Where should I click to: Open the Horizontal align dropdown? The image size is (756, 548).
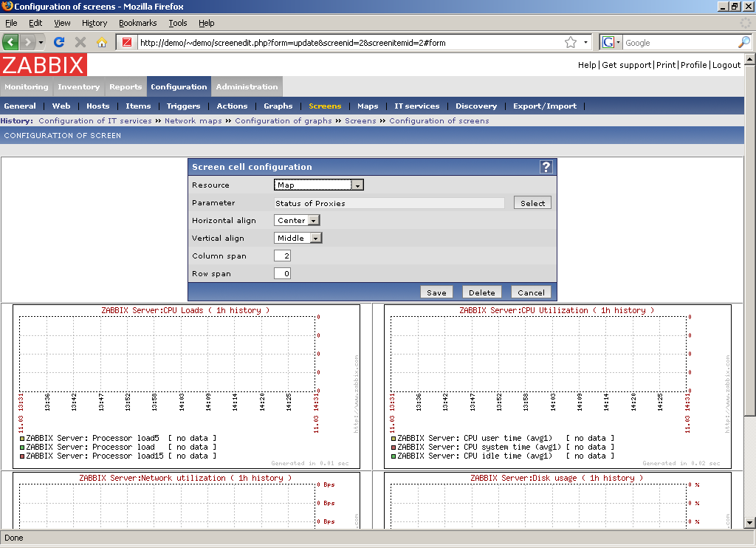coord(297,220)
